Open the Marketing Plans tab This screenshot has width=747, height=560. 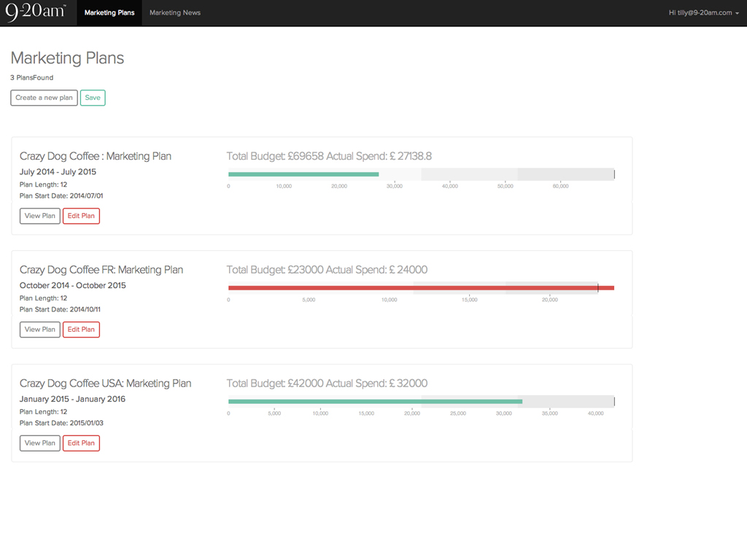click(x=109, y=13)
